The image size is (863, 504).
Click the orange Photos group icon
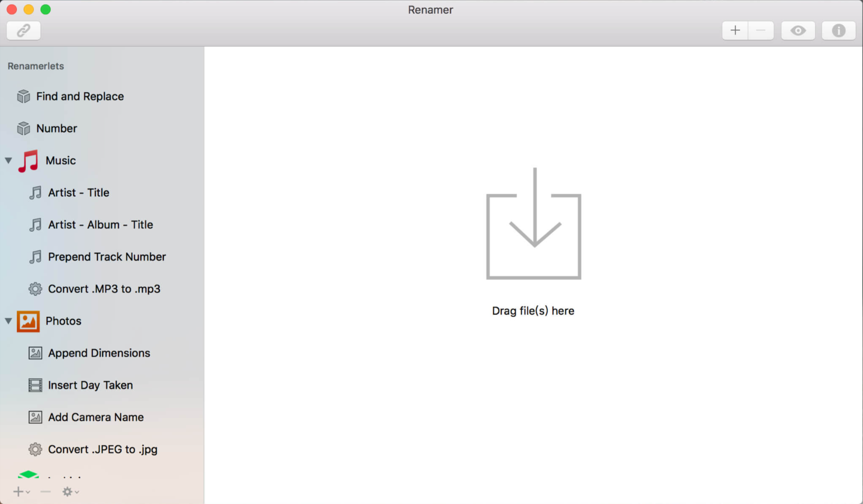(x=28, y=321)
